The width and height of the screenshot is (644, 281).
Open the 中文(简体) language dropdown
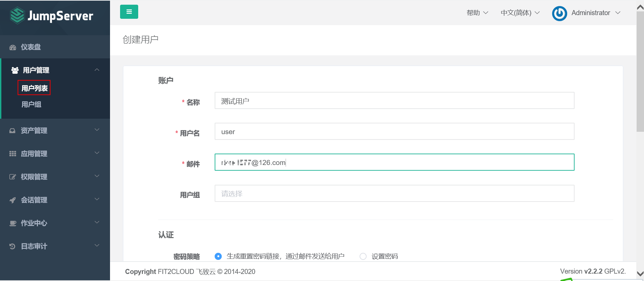click(x=520, y=13)
